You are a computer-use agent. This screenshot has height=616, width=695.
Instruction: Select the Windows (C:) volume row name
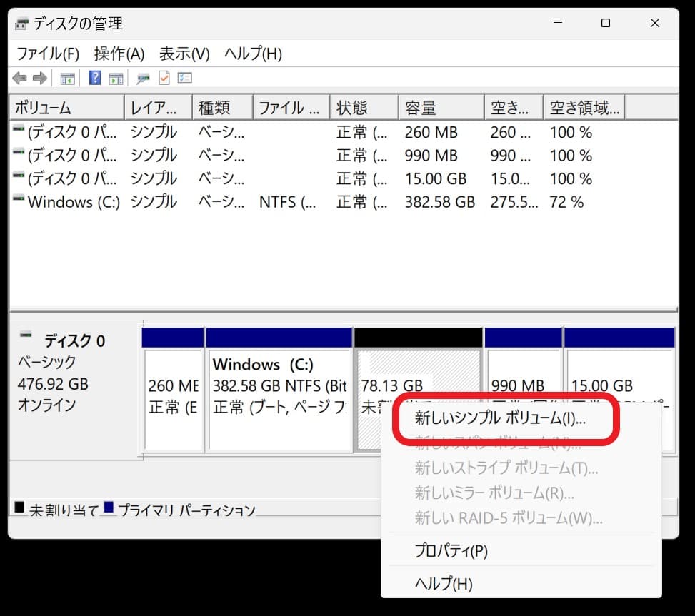[74, 202]
